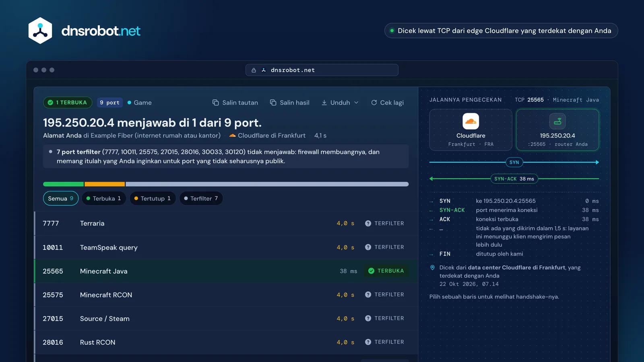This screenshot has width=644, height=362.
Task: Click the 9 port badge
Action: pos(109,103)
